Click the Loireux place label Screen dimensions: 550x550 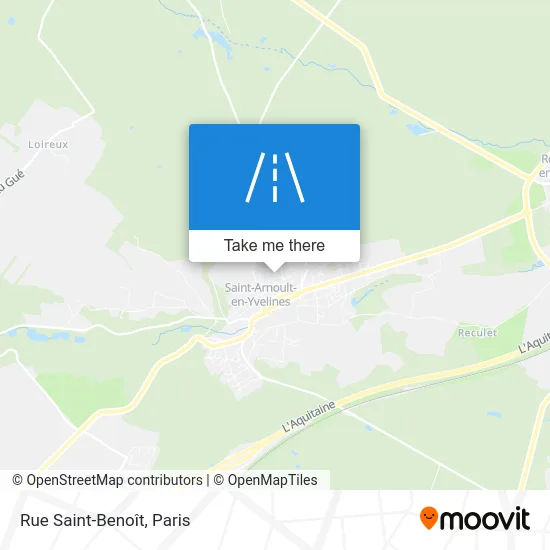(x=48, y=144)
